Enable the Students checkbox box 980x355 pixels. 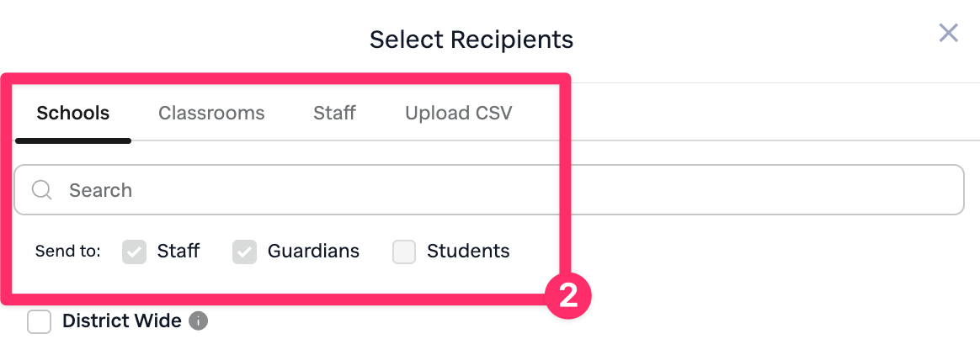(404, 252)
